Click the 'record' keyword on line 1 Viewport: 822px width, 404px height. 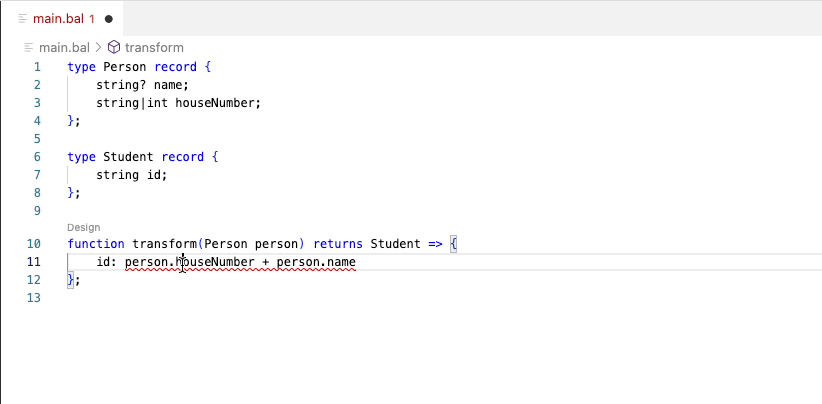click(176, 67)
